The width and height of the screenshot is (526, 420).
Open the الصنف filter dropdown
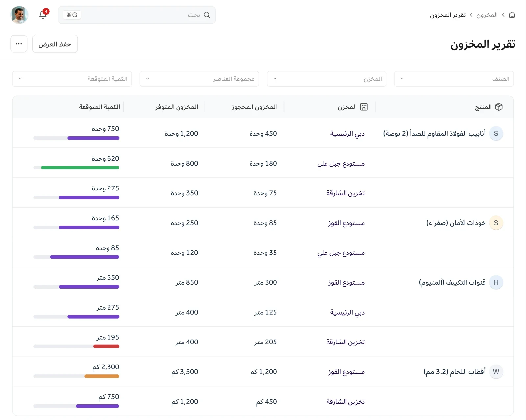pos(454,79)
